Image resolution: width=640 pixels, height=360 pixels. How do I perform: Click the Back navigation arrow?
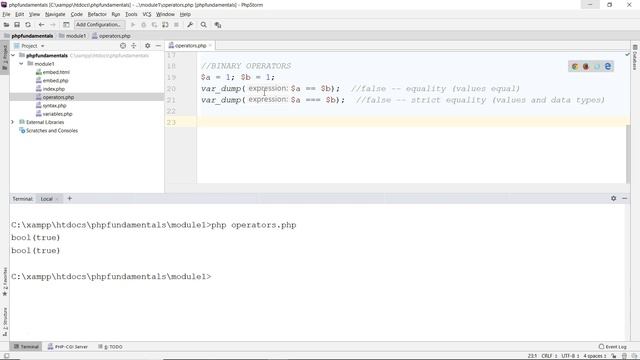[x=41, y=25]
